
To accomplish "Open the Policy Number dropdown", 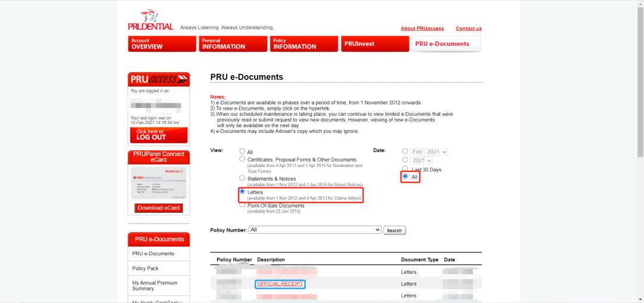I will (x=314, y=230).
